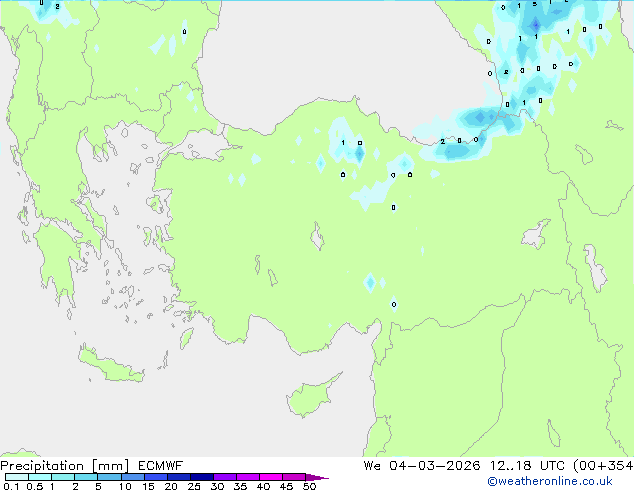Pick the 35–40 mm violet legend swatch
Image resolution: width=634 pixels, height=490 pixels.
coord(247,477)
